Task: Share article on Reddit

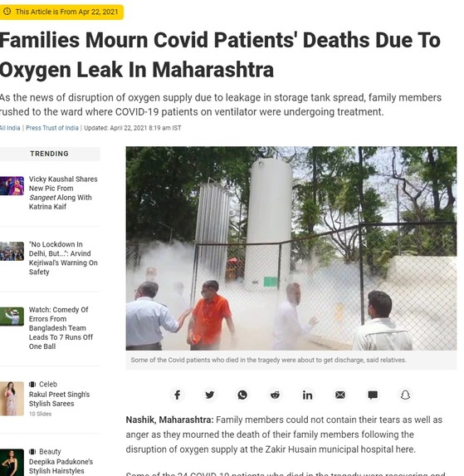Action: (275, 395)
